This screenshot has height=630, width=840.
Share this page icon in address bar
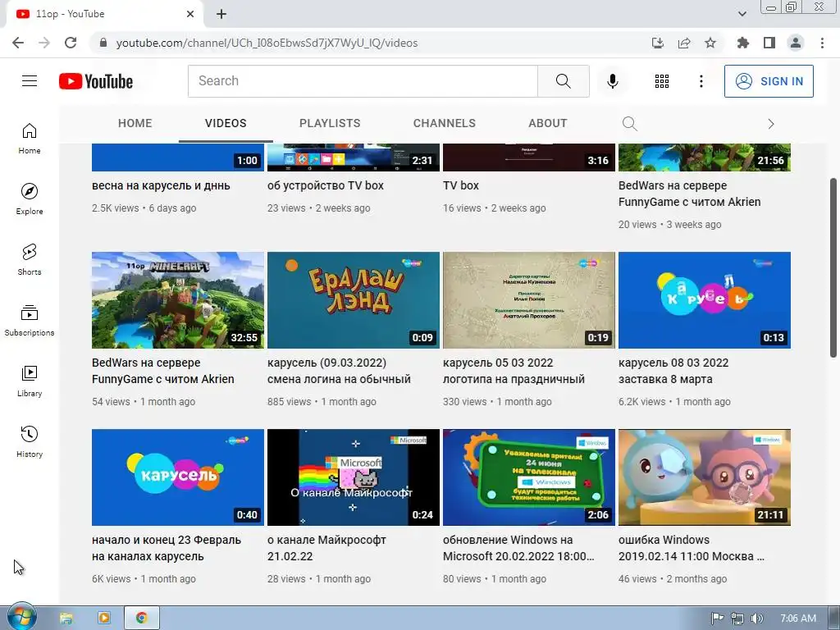(684, 43)
